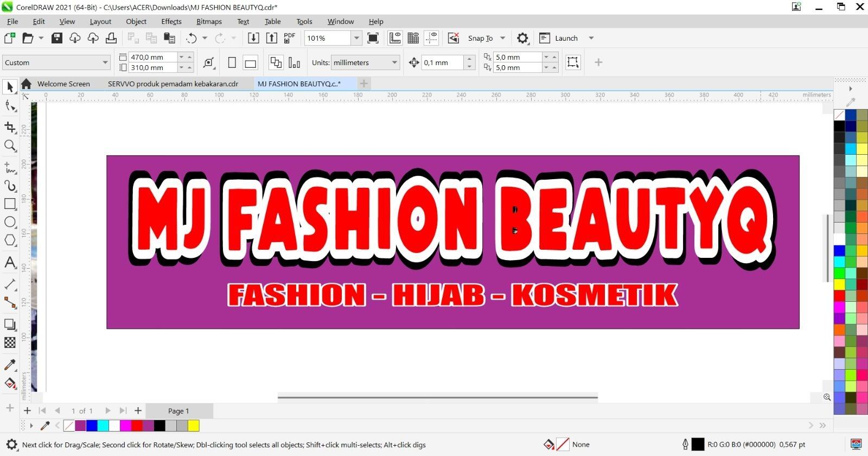Activate the Text tool

click(10, 263)
